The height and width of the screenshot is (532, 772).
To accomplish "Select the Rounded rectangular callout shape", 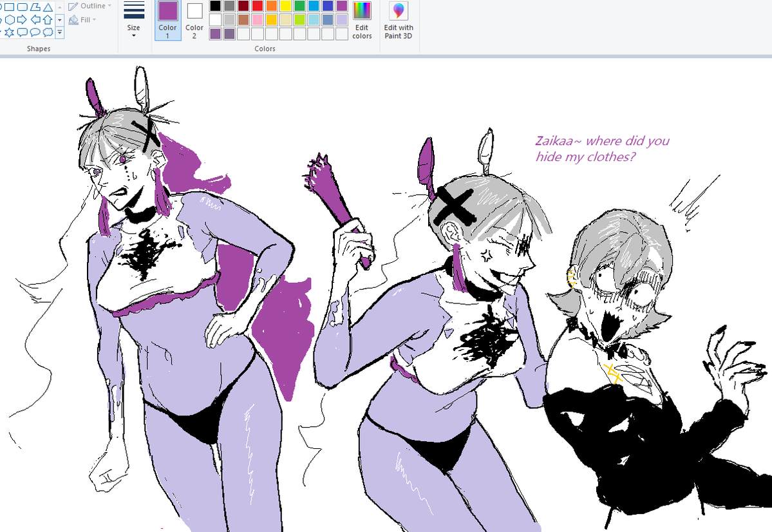I will pos(22,32).
